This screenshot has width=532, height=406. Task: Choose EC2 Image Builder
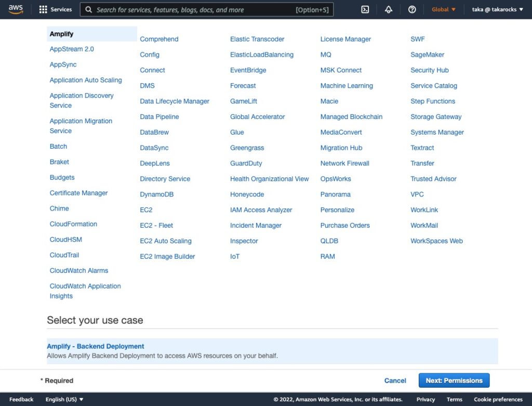(x=168, y=257)
